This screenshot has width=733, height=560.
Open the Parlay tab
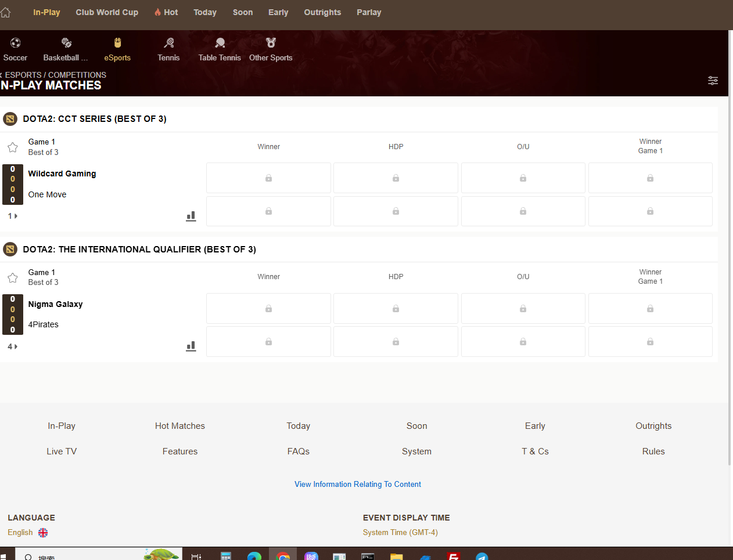click(x=369, y=12)
